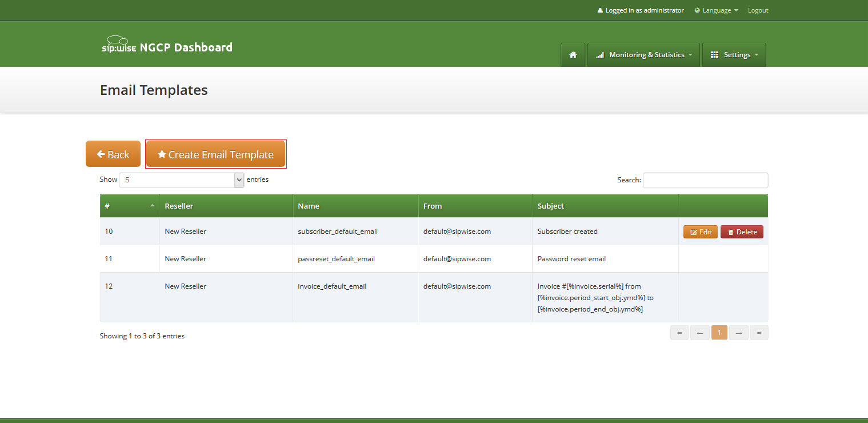Sort the table by the # column
The image size is (868, 423).
point(129,205)
